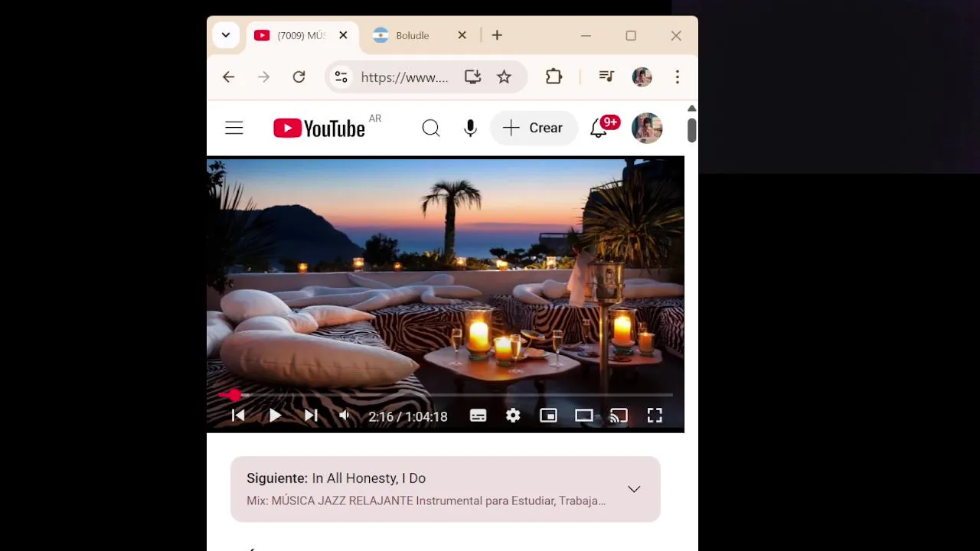Open Chrome profile avatar in toolbar
The image size is (980, 551).
click(x=642, y=77)
